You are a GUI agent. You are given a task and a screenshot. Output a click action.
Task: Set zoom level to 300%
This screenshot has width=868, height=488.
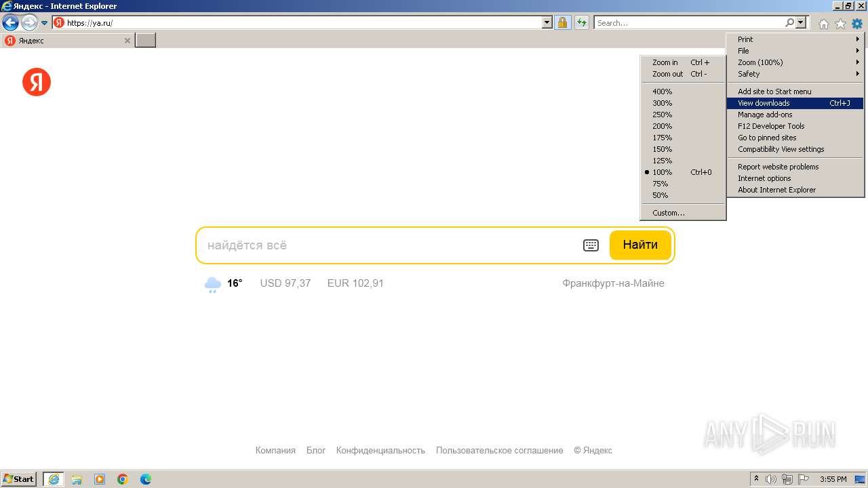point(683,103)
